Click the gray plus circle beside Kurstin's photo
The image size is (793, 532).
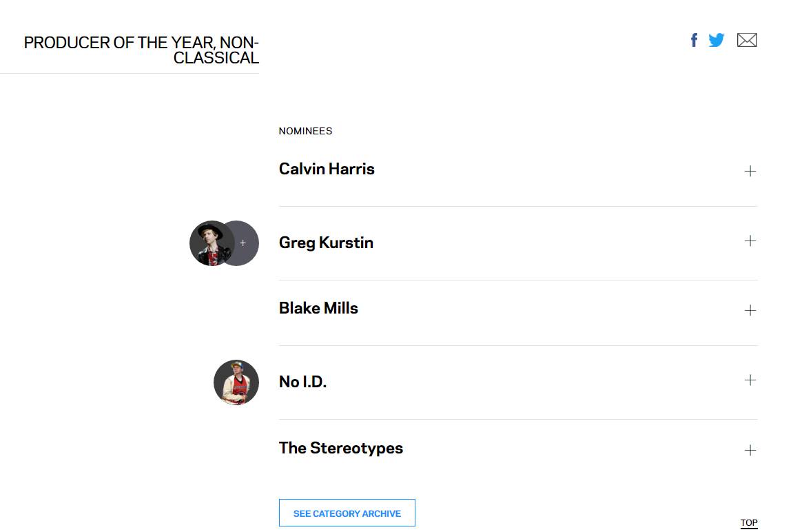(244, 243)
